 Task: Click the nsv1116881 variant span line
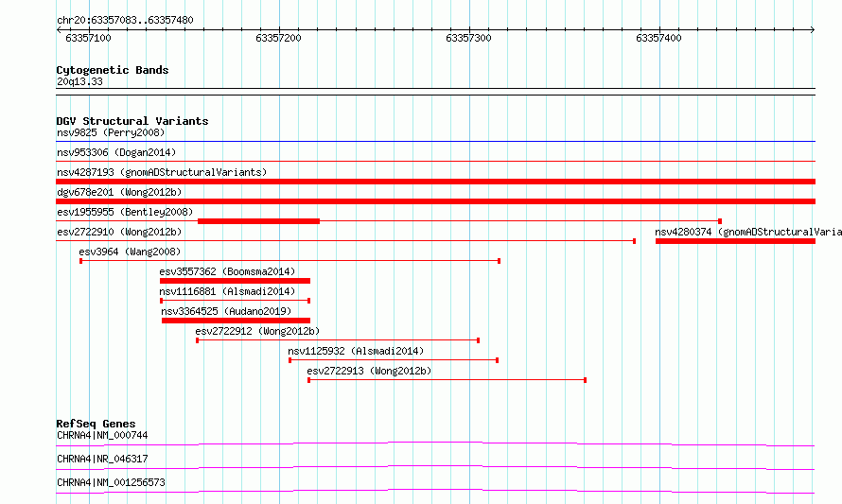click(x=236, y=301)
